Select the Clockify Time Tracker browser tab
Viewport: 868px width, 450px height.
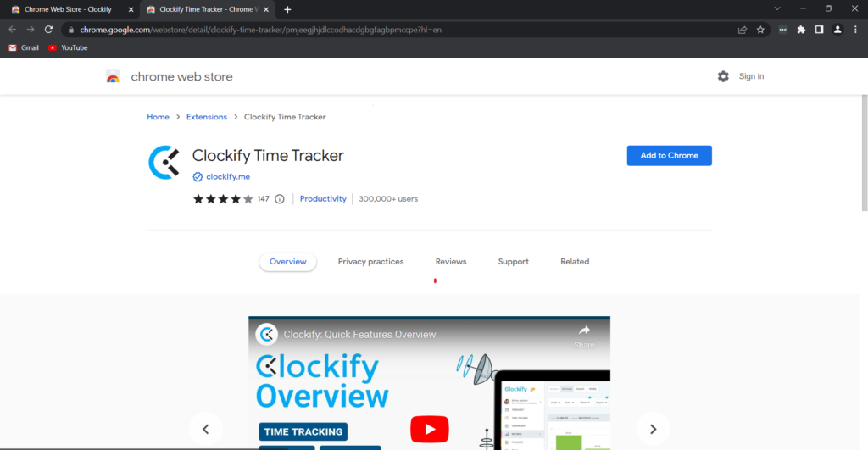click(208, 9)
